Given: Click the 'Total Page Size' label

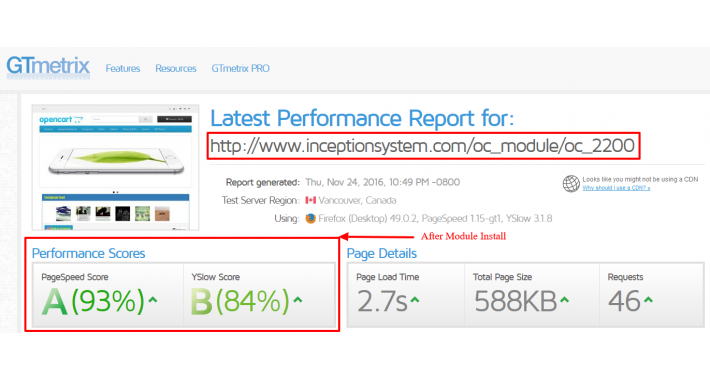Looking at the screenshot, I should coord(503,277).
